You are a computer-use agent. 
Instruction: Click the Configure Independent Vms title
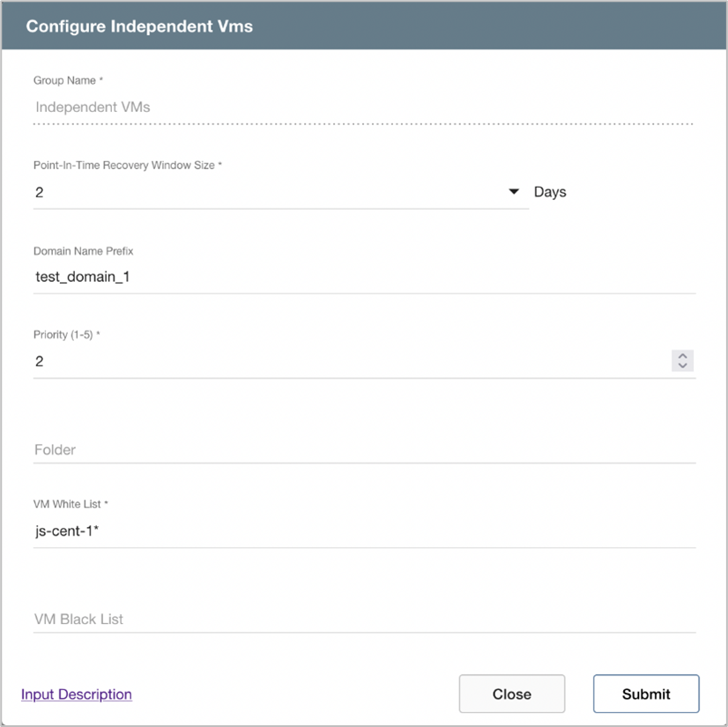click(139, 26)
